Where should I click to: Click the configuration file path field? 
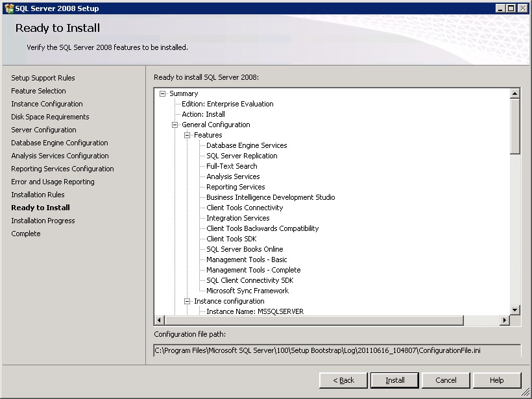[337, 350]
